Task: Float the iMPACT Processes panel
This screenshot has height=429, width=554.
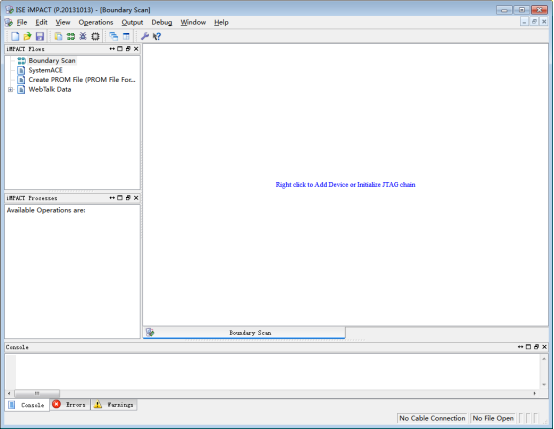Action: [x=128, y=198]
